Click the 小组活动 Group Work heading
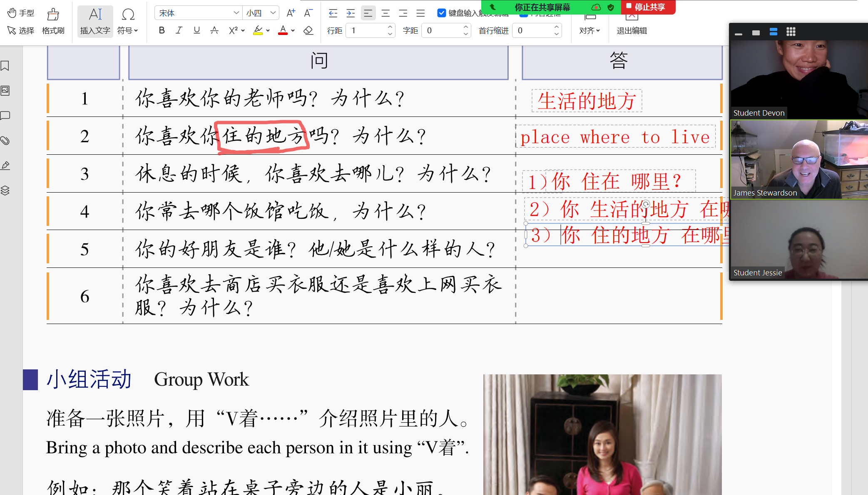 pyautogui.click(x=148, y=379)
